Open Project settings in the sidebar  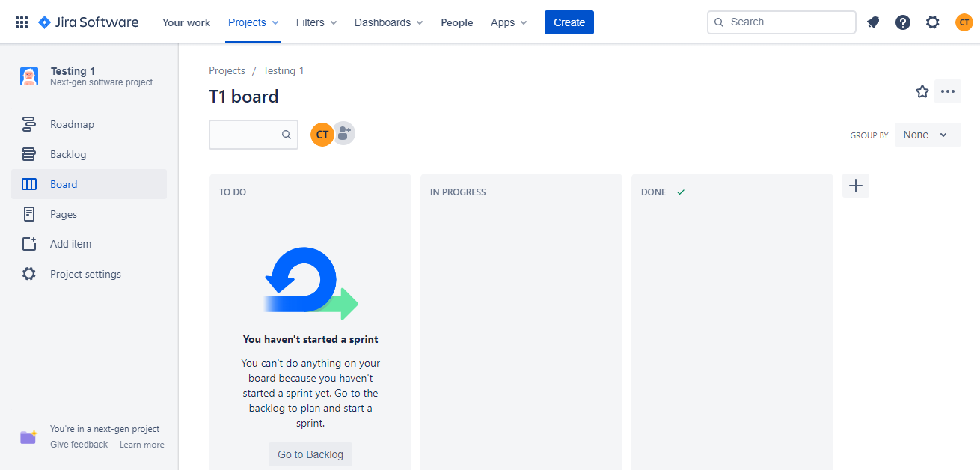point(85,274)
